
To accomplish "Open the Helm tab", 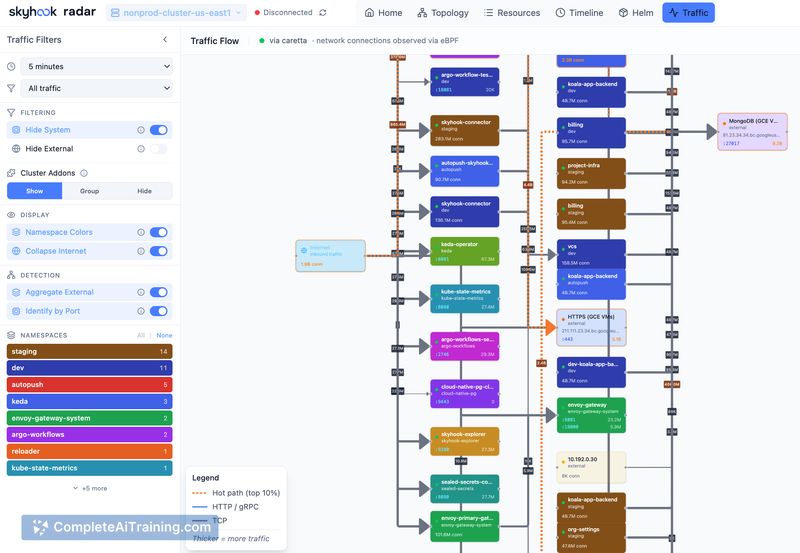I will click(636, 13).
